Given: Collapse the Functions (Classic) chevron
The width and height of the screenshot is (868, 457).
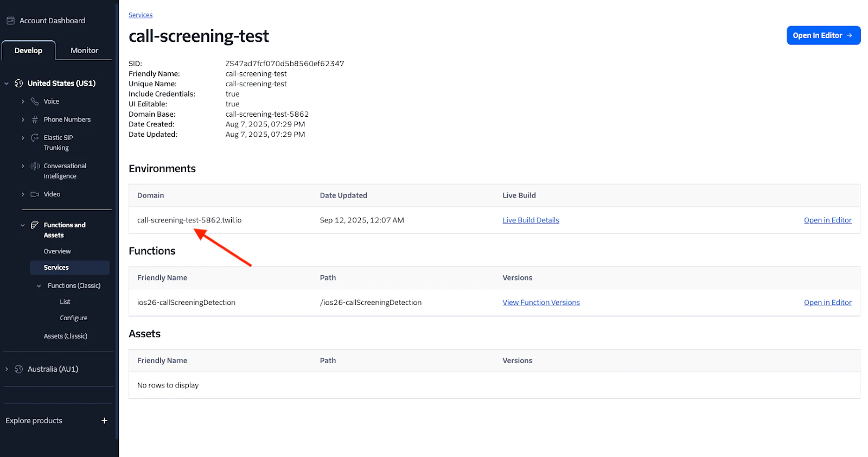Looking at the screenshot, I should tap(39, 286).
